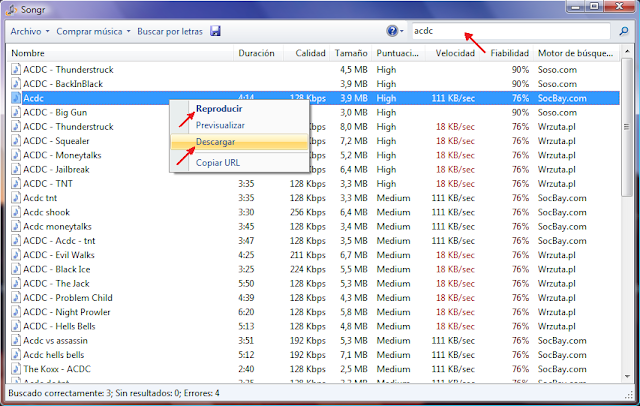Click music file icon of ACDC - Evil Walks

coord(16,255)
